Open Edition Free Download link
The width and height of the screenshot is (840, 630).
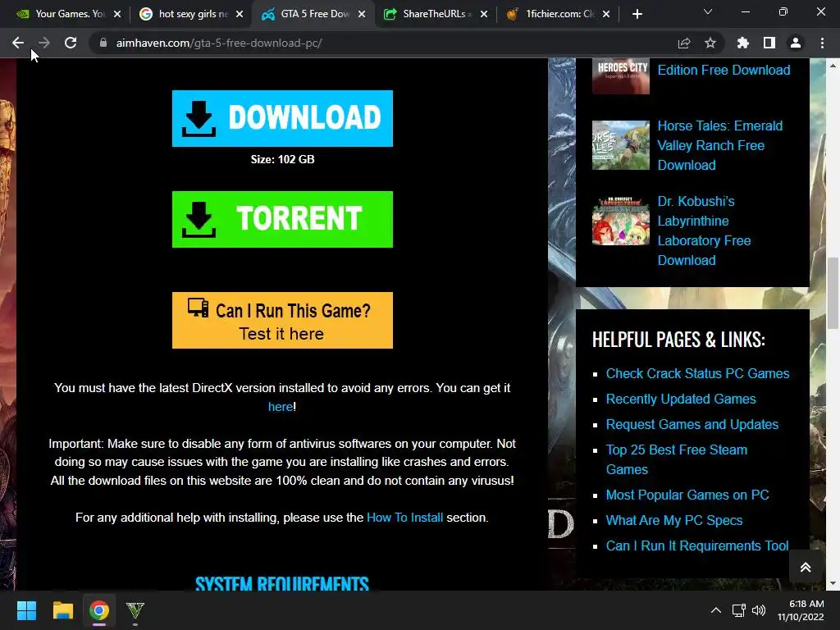724,71
